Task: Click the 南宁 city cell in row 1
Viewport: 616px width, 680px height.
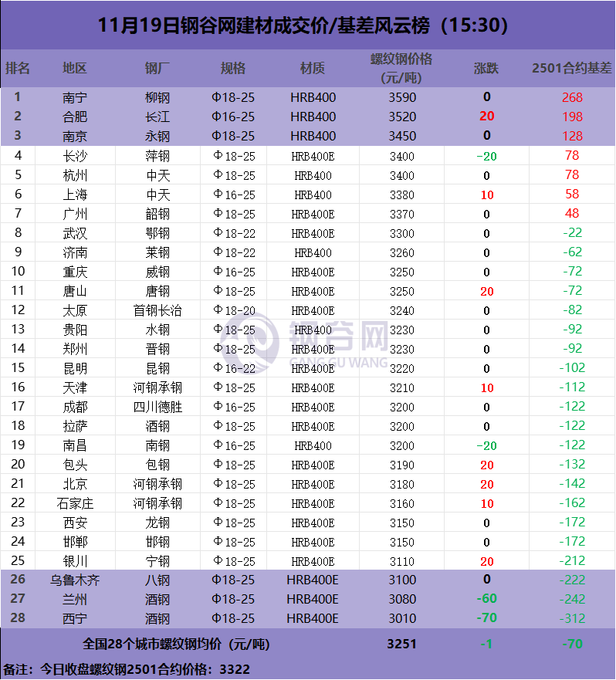Action: 75,97
